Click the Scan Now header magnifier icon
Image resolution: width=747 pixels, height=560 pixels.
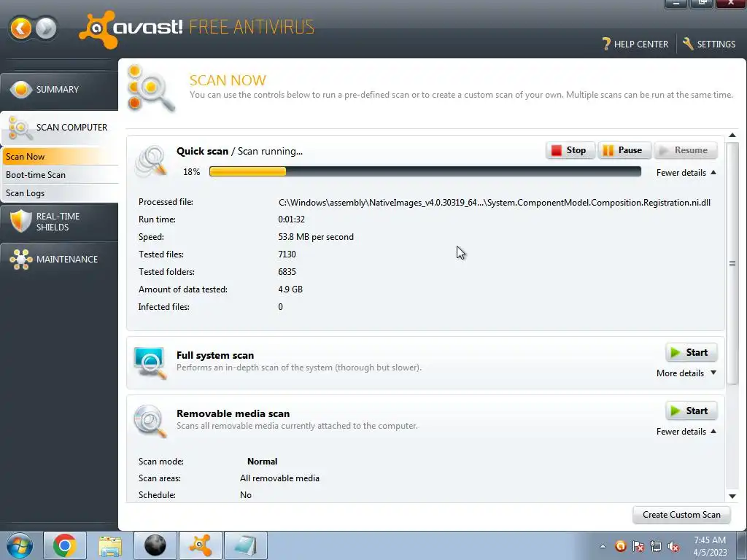151,88
